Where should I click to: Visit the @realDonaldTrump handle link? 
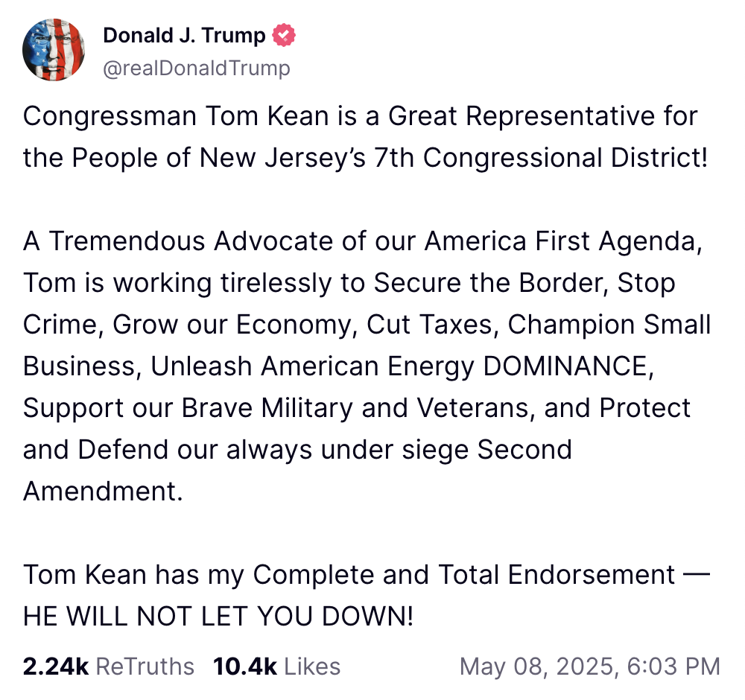pyautogui.click(x=197, y=68)
